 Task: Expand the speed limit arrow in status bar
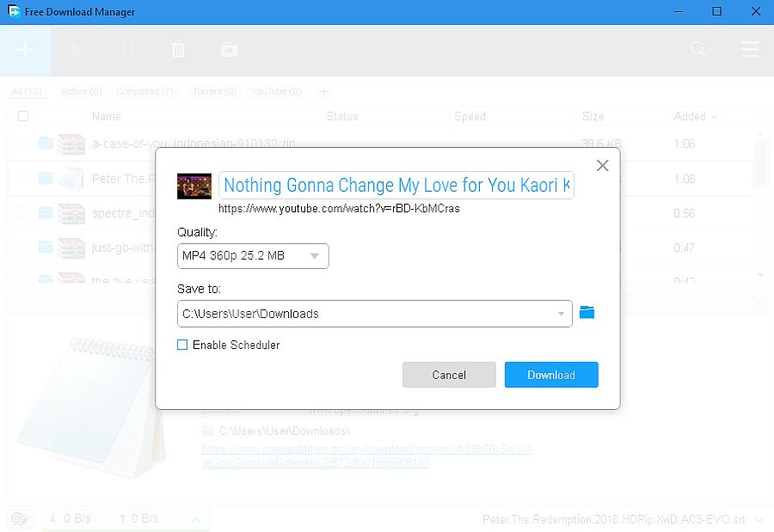[x=195, y=519]
